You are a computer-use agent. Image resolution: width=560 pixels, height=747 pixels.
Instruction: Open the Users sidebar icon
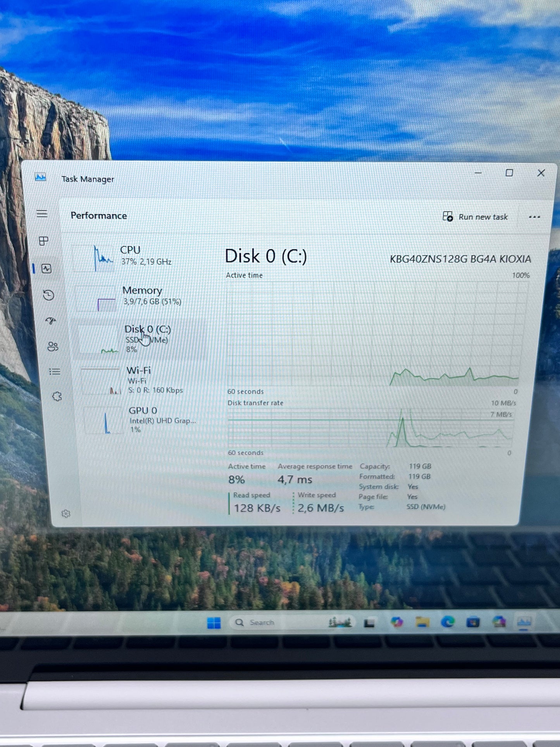point(53,346)
